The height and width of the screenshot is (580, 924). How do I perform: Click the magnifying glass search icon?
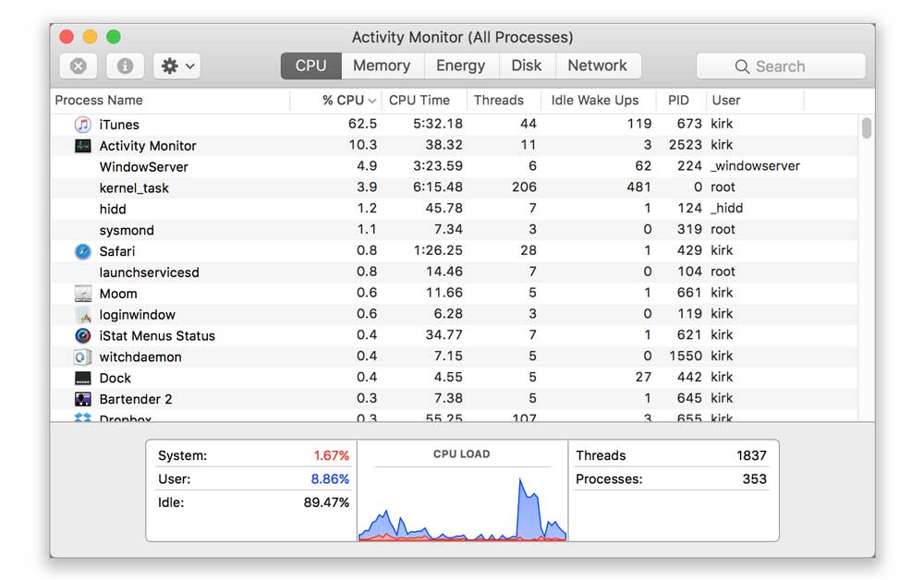click(x=742, y=66)
